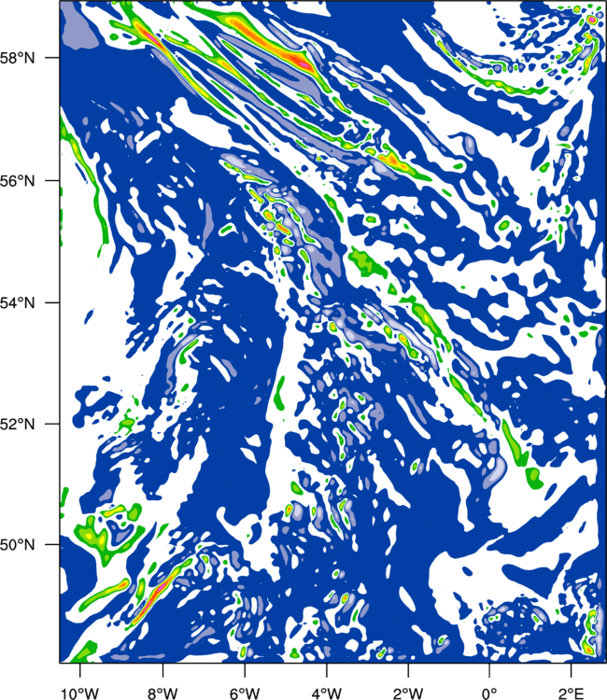Click the 10°W longitude label
Image resolution: width=607 pixels, height=700 pixels.
(x=80, y=693)
